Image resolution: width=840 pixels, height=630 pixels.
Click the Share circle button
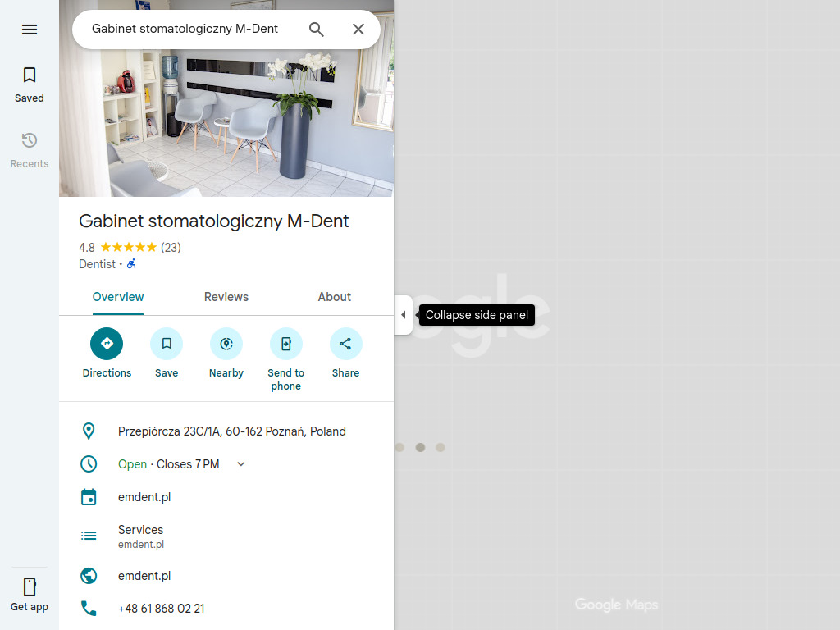[x=346, y=344]
